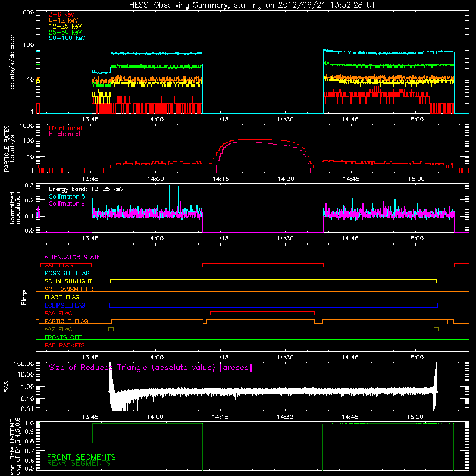
Task: Click the FLARE FLAG label
Action: (x=62, y=297)
